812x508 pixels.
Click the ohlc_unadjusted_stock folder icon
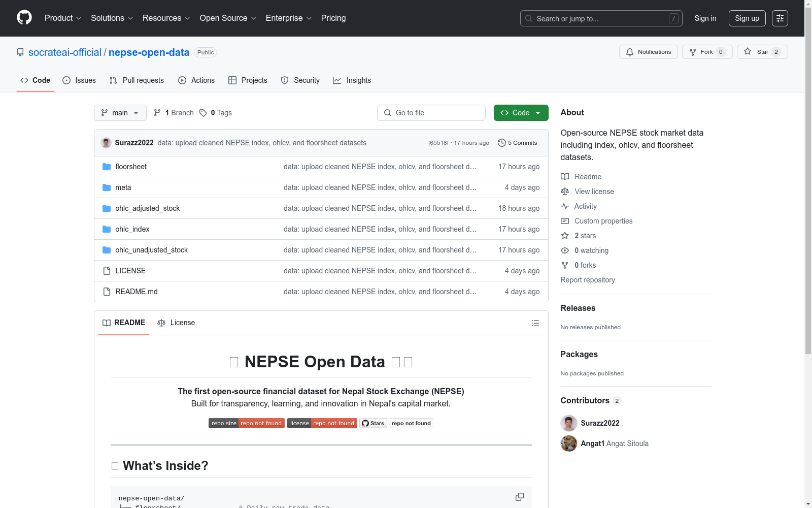click(x=107, y=250)
